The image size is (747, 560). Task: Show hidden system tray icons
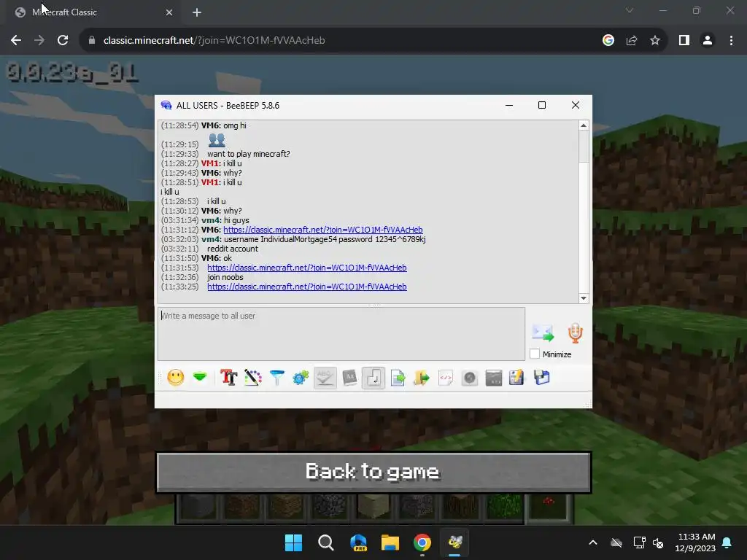(x=593, y=542)
